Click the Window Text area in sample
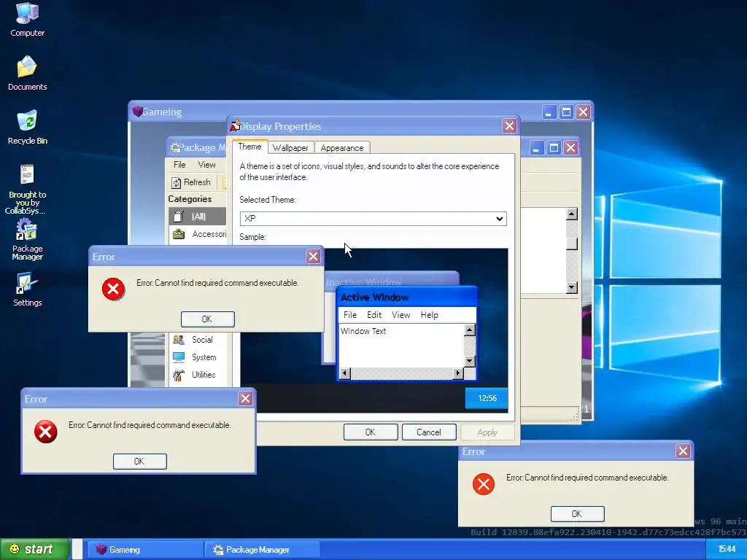Viewport: 747px width, 560px height. pos(402,346)
